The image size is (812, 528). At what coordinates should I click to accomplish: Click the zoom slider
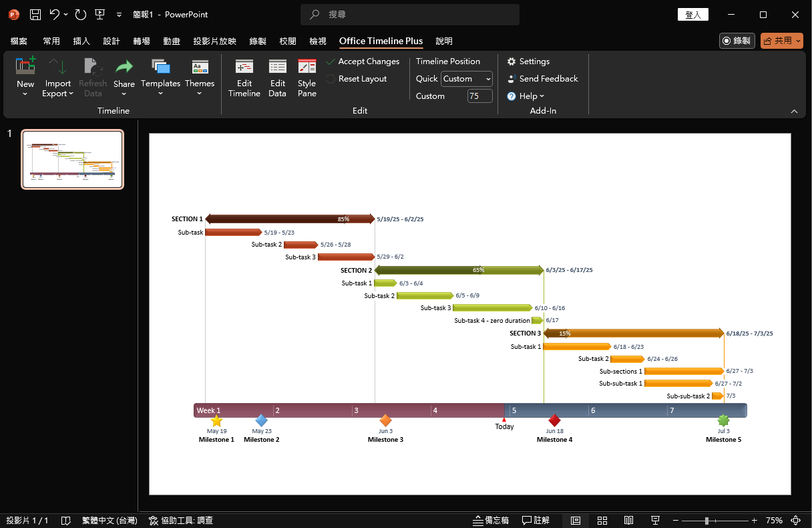(715, 520)
